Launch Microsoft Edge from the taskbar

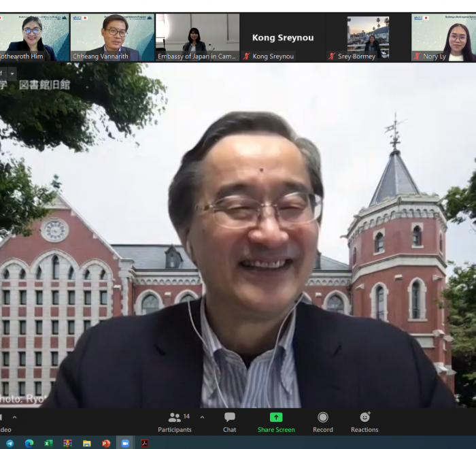click(x=29, y=443)
